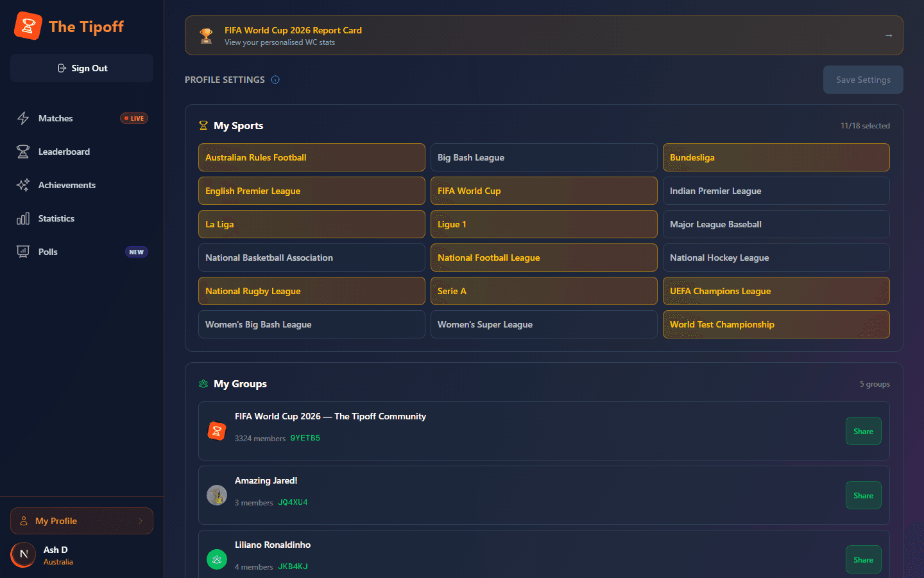The width and height of the screenshot is (924, 578).
Task: Enable Major League Baseball sport
Action: click(x=776, y=224)
